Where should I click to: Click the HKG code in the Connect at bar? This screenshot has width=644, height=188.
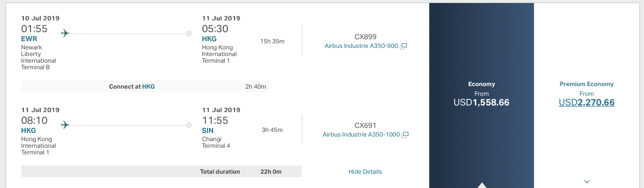point(148,87)
